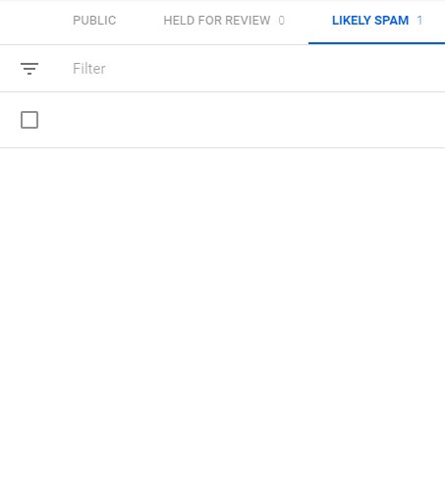Open the Held for Review tab
445x504 pixels.
tap(224, 21)
